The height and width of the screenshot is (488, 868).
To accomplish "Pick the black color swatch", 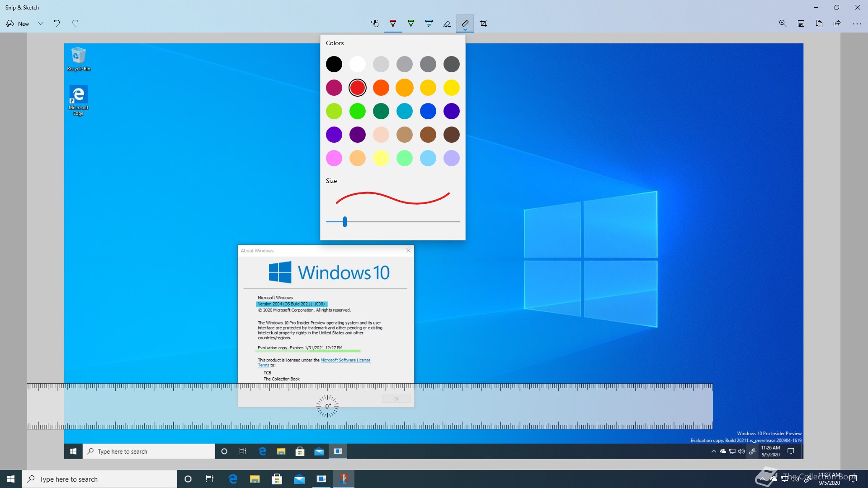I will (x=334, y=64).
